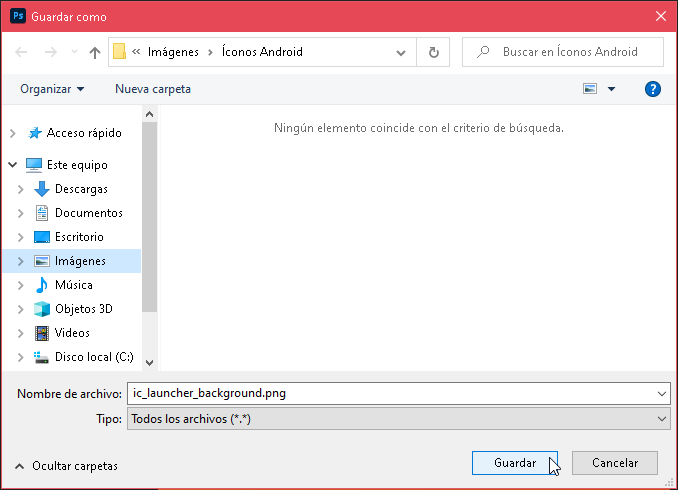678x490 pixels.
Task: Click the Documentos page icon
Action: [x=42, y=213]
